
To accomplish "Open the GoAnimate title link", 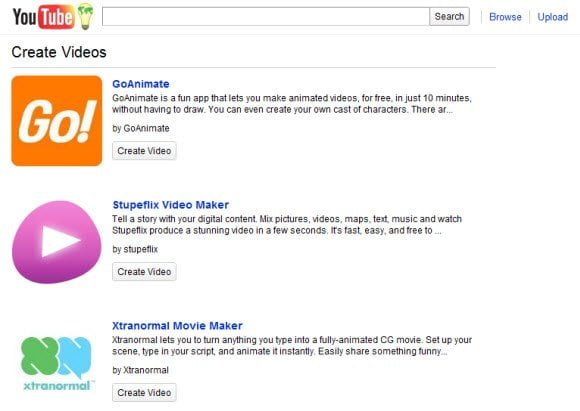I will [x=141, y=84].
